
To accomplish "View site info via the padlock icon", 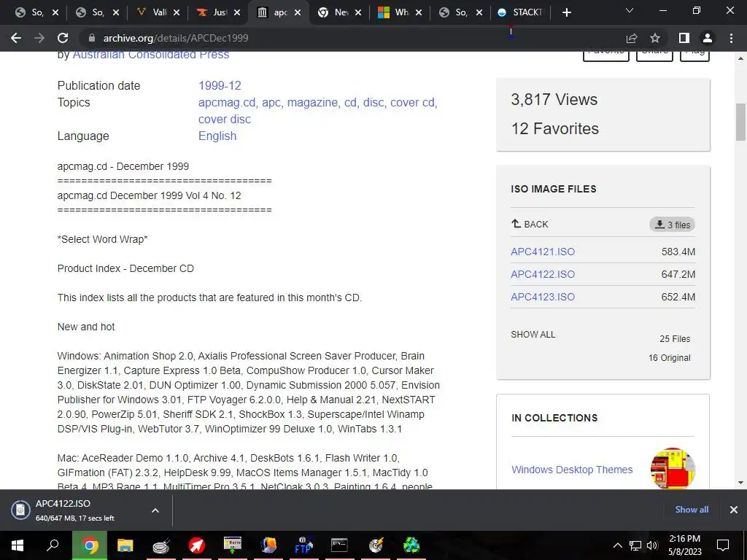I will coord(92,38).
